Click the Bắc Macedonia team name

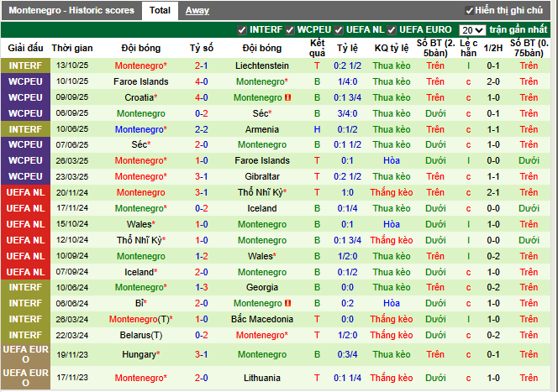pyautogui.click(x=262, y=319)
